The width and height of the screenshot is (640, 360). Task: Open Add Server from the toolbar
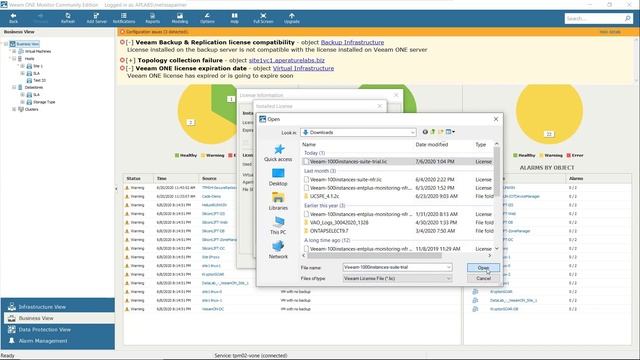(x=96, y=18)
